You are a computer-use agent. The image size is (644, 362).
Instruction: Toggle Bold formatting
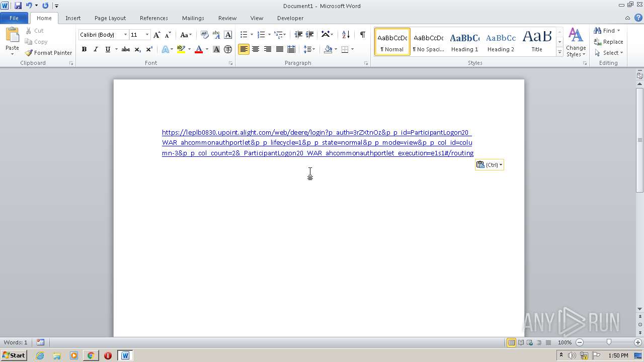[84, 49]
